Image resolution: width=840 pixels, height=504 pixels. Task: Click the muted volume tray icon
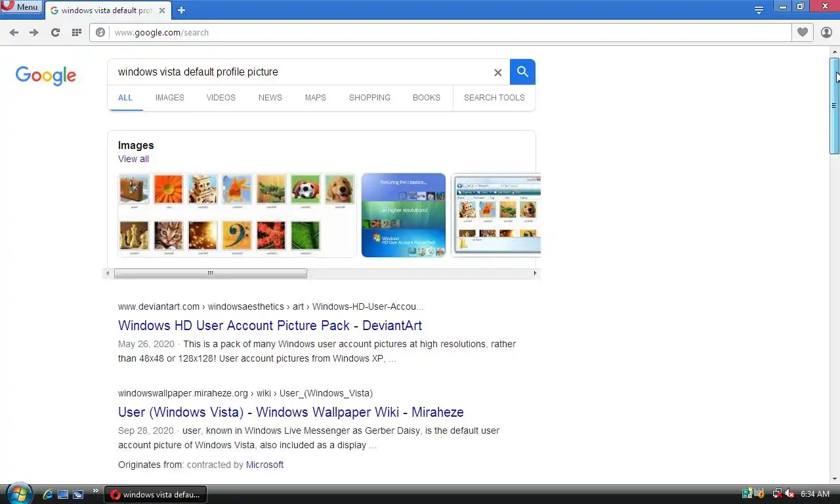click(x=789, y=493)
